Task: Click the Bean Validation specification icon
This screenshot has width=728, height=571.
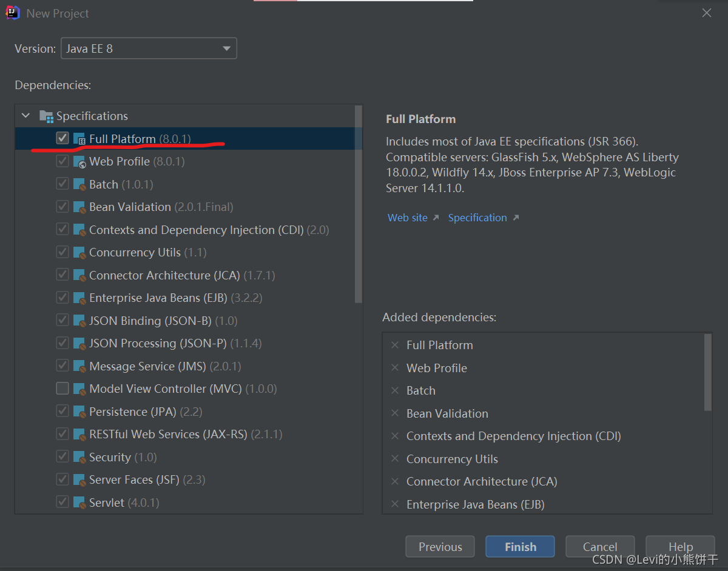Action: 79,207
